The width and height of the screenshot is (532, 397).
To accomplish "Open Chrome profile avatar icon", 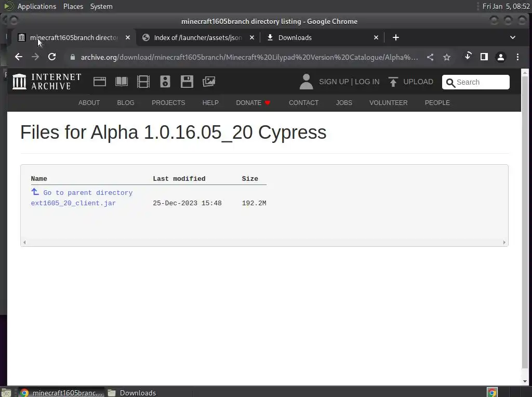I will tap(501, 57).
